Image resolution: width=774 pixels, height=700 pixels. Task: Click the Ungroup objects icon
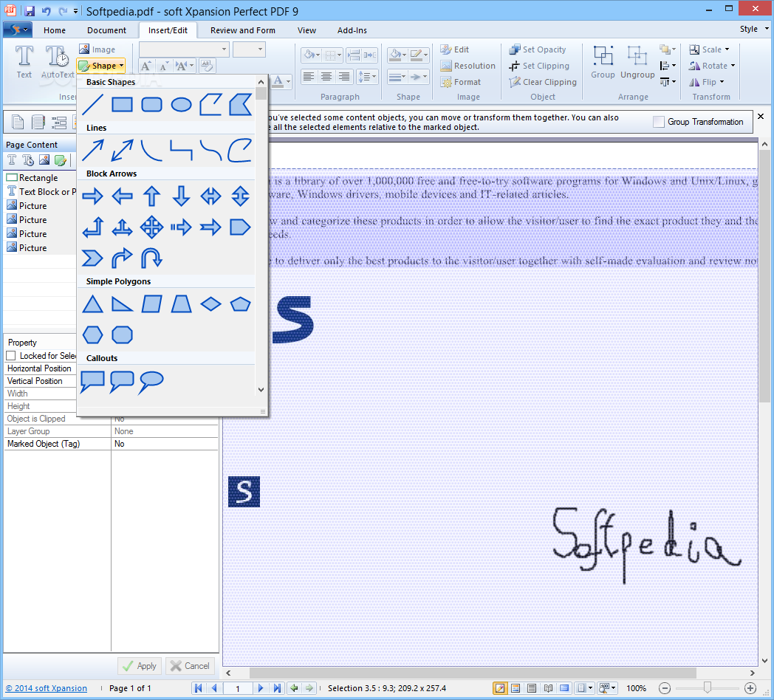[637, 61]
